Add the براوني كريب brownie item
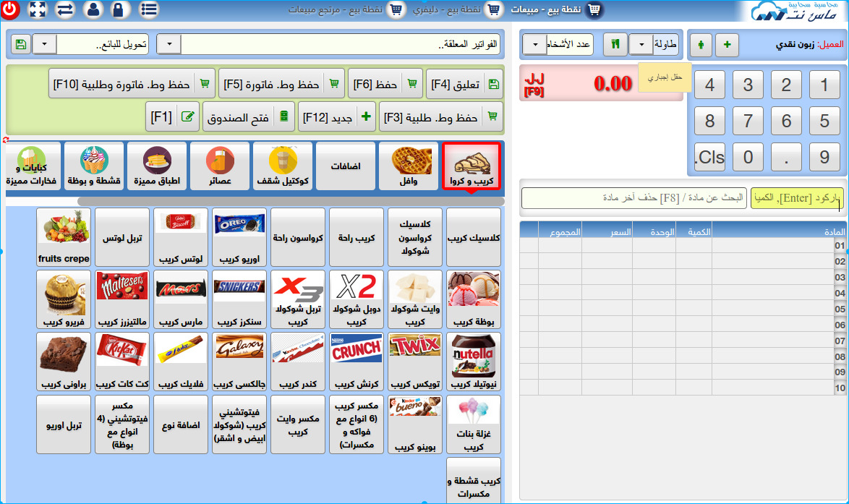This screenshot has width=849, height=504. (x=64, y=362)
